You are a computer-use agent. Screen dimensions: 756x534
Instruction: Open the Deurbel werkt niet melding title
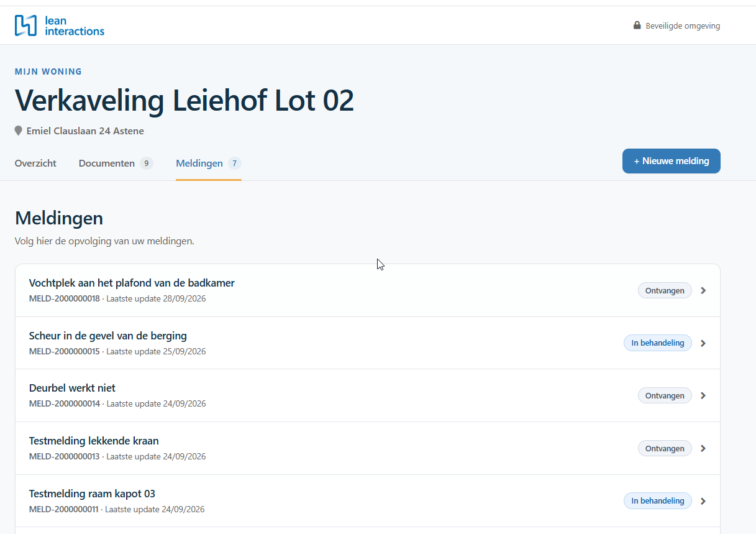pos(72,388)
